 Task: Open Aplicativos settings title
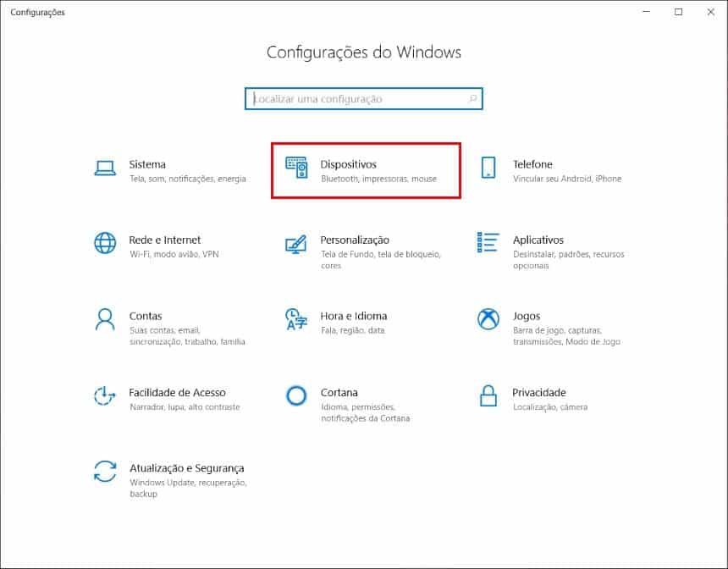[x=538, y=240]
